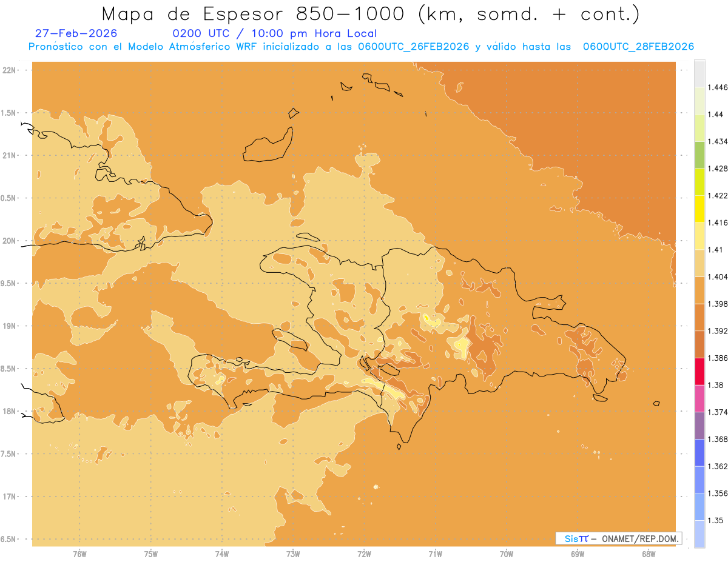Click the legend value '1.416'
Screen dimensions: 728x562
(717, 222)
